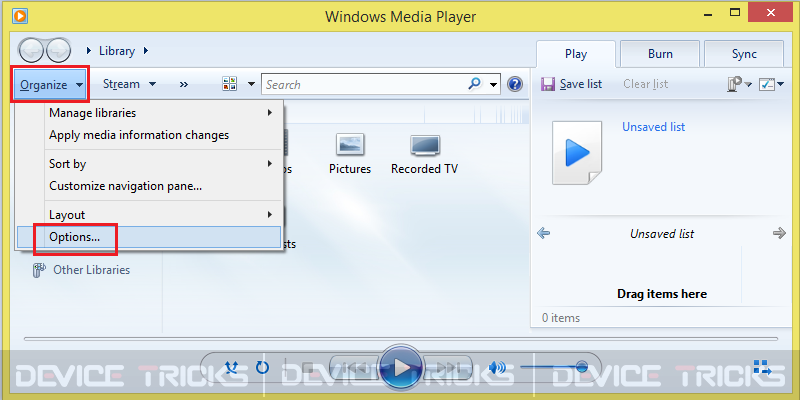
Task: Click the playlist play thumbnail
Action: [577, 153]
